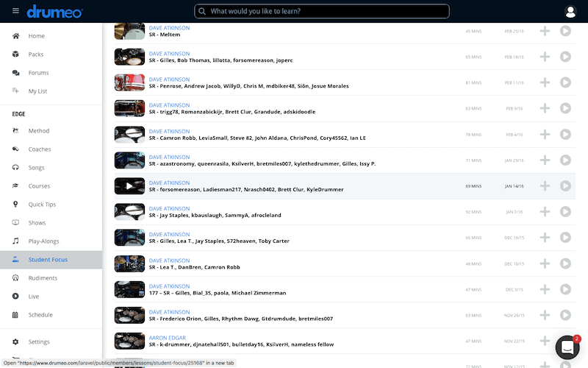Add '177 – SR – Gilles' lesson to list
The image size is (588, 368).
click(x=545, y=289)
